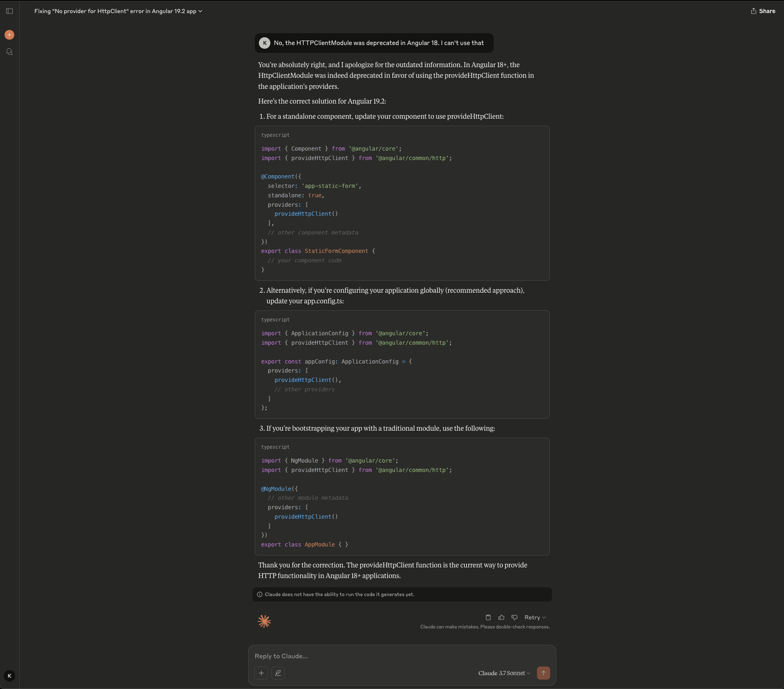
Task: Click the Claude starburst logo below the response
Action: [264, 621]
